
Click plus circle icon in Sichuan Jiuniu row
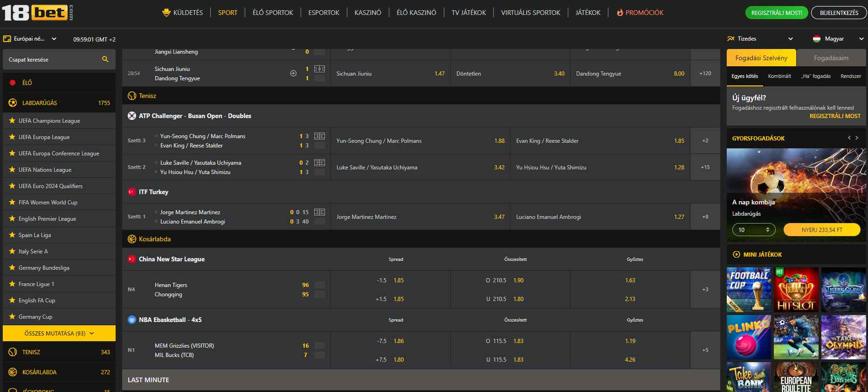click(x=293, y=73)
